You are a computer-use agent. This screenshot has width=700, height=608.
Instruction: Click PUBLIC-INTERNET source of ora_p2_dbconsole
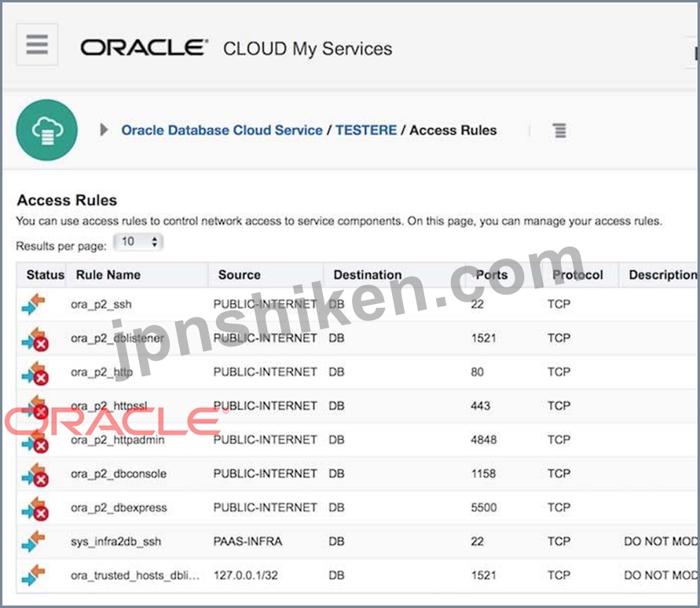click(266, 474)
